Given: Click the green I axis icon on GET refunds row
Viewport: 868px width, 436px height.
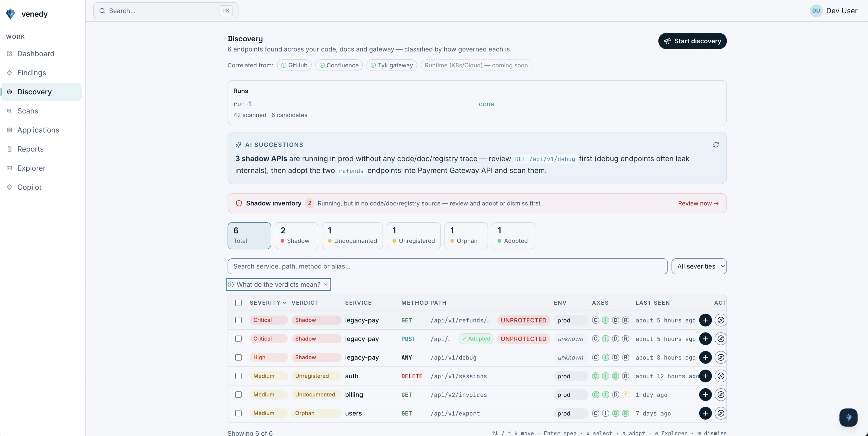Looking at the screenshot, I should click(606, 320).
